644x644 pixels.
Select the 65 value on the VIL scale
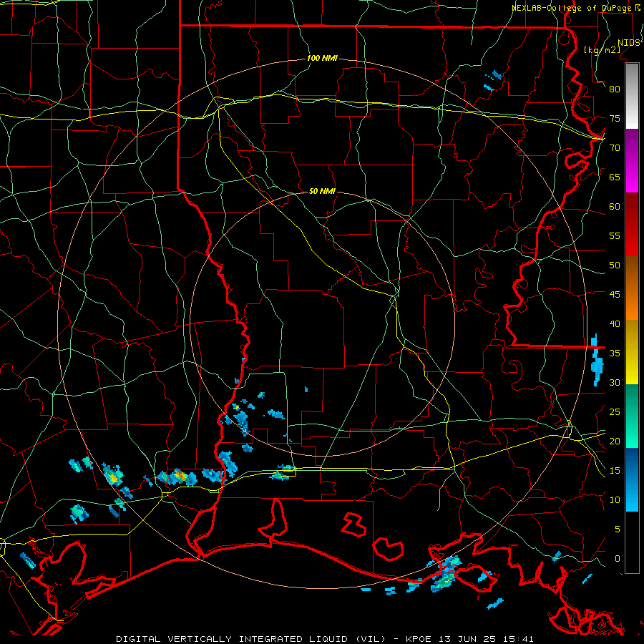coord(615,177)
